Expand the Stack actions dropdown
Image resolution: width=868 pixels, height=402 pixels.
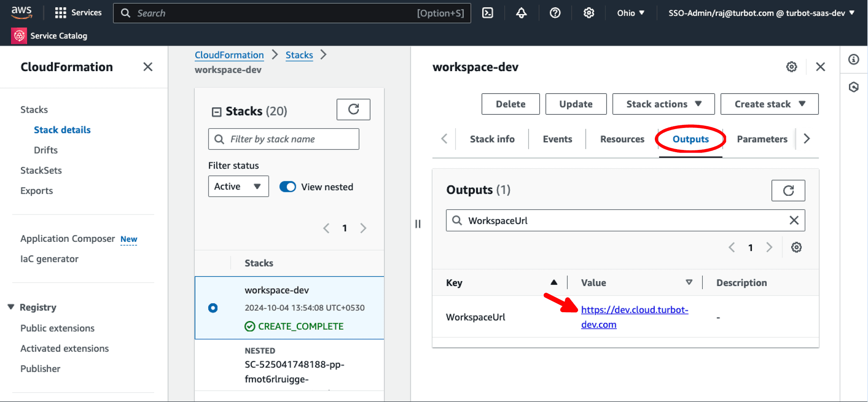[663, 104]
